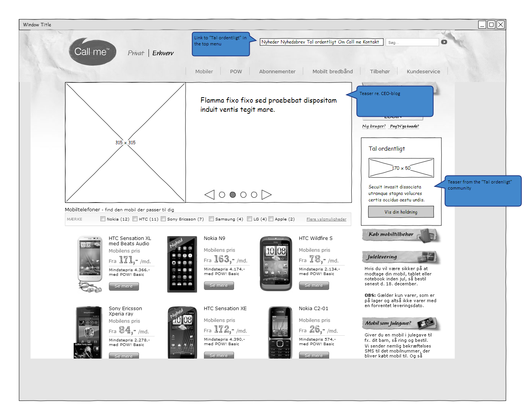Image resolution: width=525 pixels, height=420 pixels.
Task: Open Nyheder in the top menu
Action: (x=270, y=42)
